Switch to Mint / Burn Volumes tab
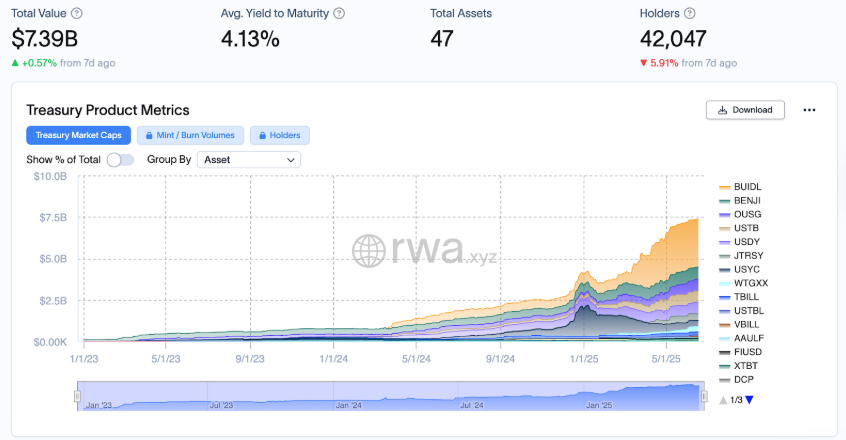This screenshot has width=846, height=440. pos(190,135)
